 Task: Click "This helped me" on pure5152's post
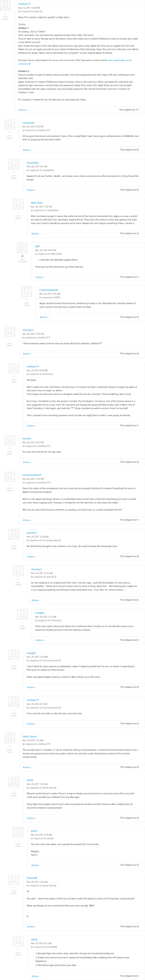point(129,556)
